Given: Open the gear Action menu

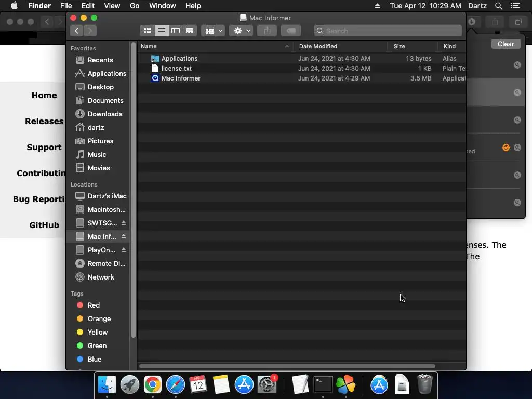Looking at the screenshot, I should click(241, 31).
